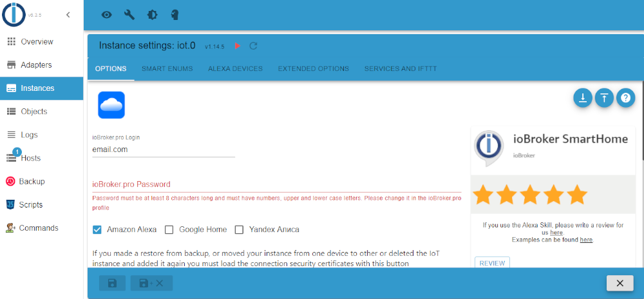Open the first 'here' review link
This screenshot has height=299, width=644.
[x=556, y=233]
